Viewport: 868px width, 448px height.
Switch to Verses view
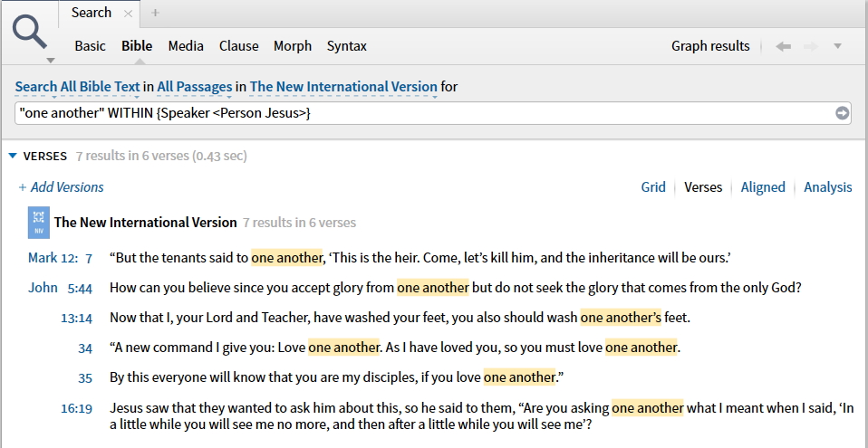point(703,187)
